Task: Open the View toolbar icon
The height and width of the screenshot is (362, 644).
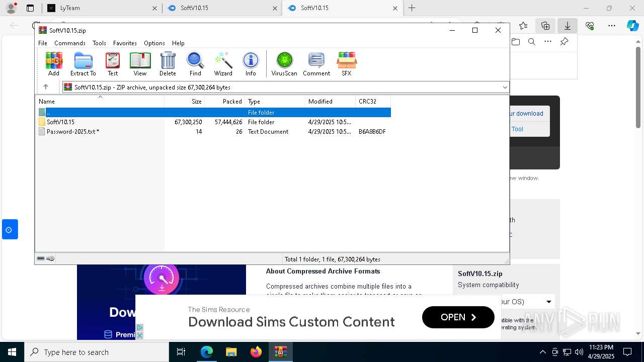Action: click(x=140, y=64)
